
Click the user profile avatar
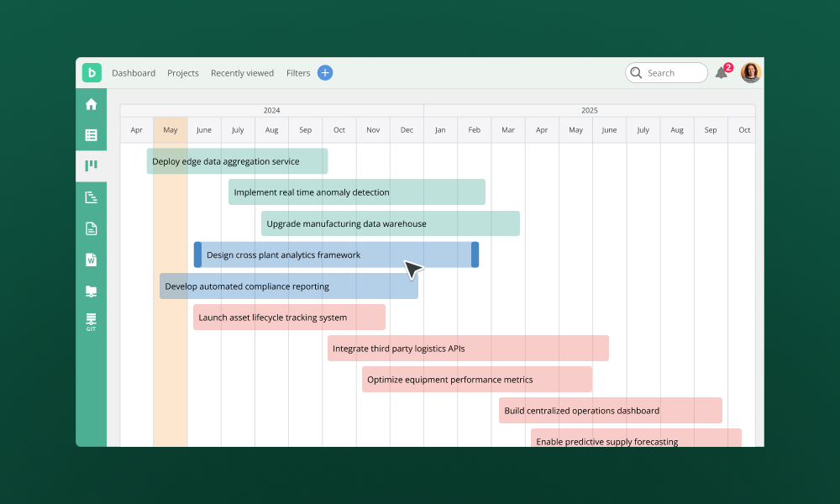click(x=750, y=73)
